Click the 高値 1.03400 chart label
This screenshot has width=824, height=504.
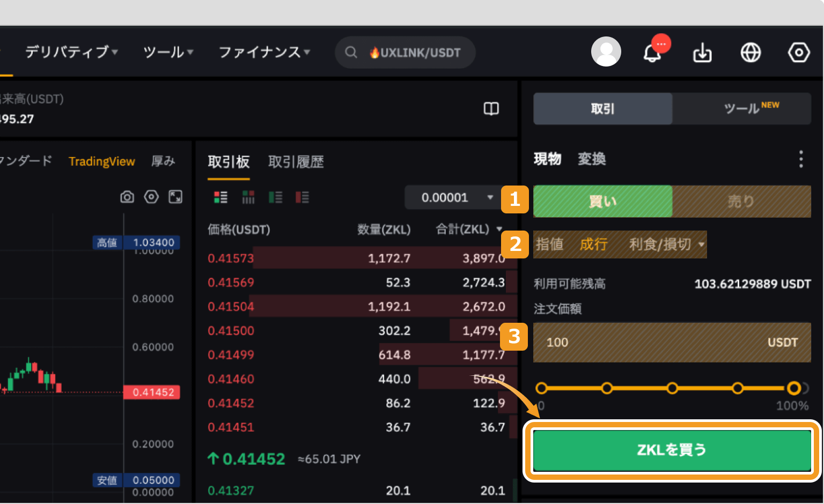click(136, 242)
